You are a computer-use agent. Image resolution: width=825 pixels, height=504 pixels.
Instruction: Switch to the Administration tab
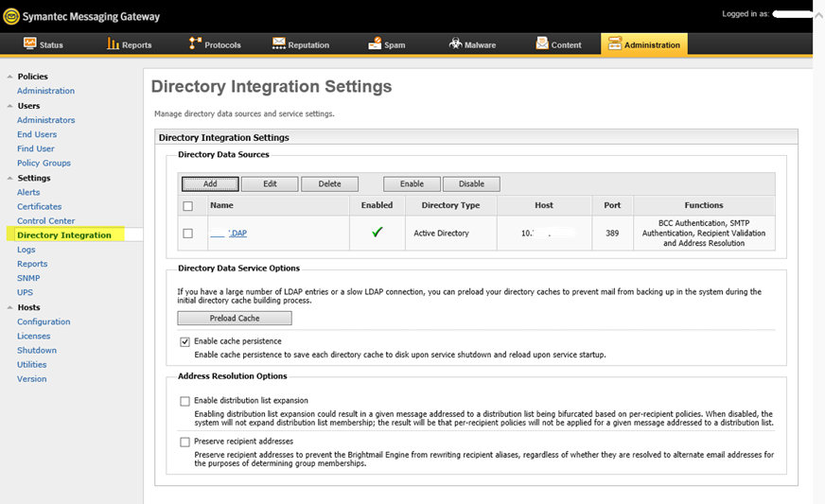pos(644,44)
